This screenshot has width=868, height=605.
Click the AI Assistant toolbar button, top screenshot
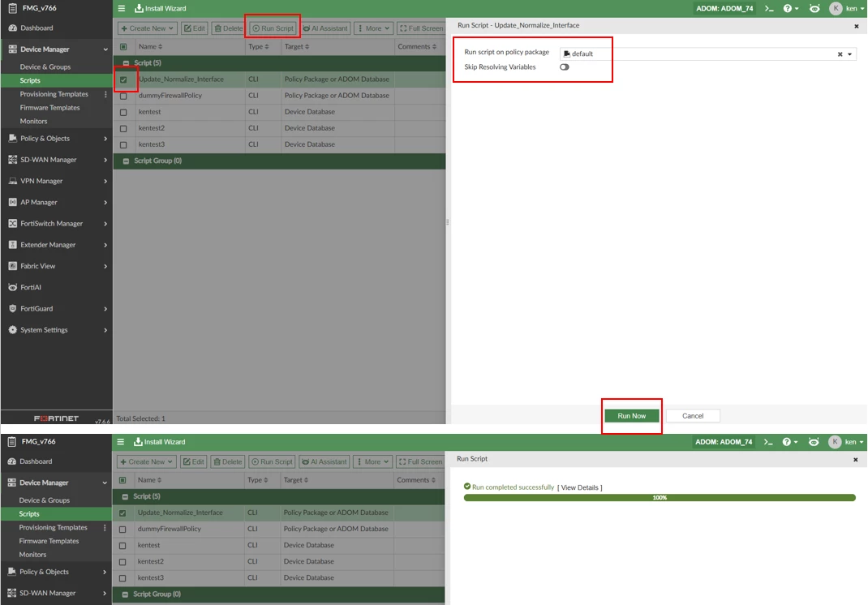click(325, 28)
